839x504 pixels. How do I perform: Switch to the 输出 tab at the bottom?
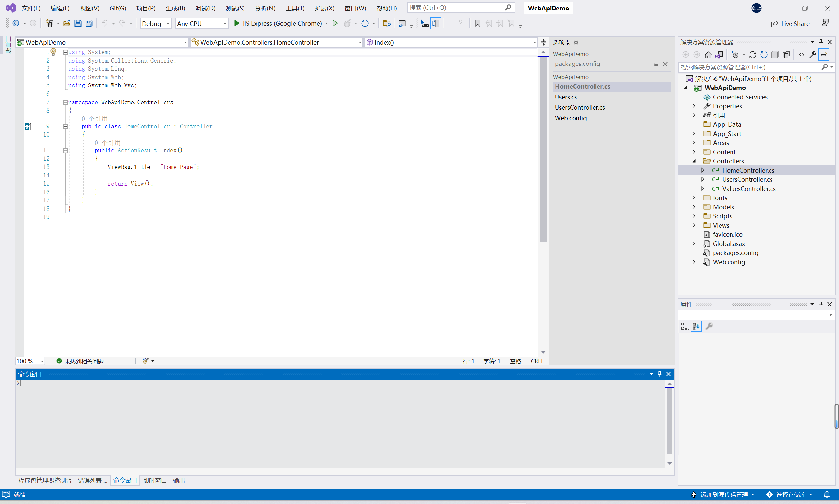tap(179, 480)
